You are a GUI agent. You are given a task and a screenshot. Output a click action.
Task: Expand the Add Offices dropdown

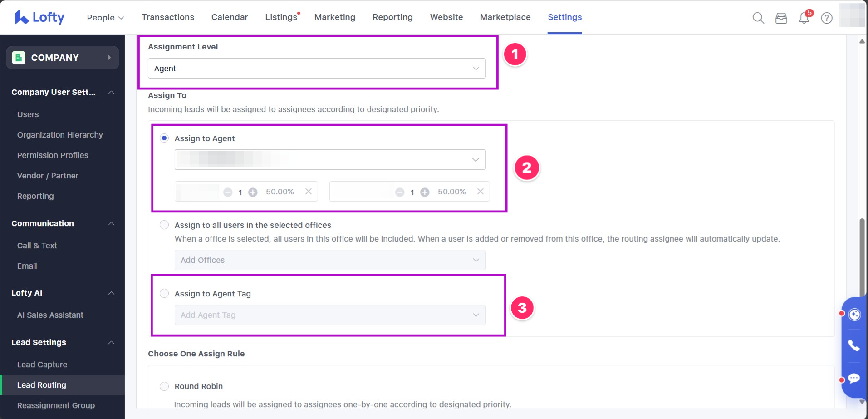[330, 260]
